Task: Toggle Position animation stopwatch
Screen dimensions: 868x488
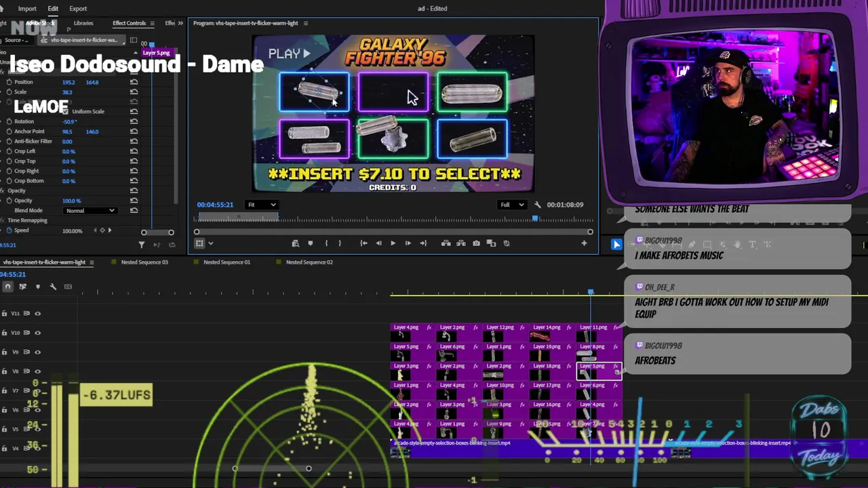Action: [x=9, y=82]
